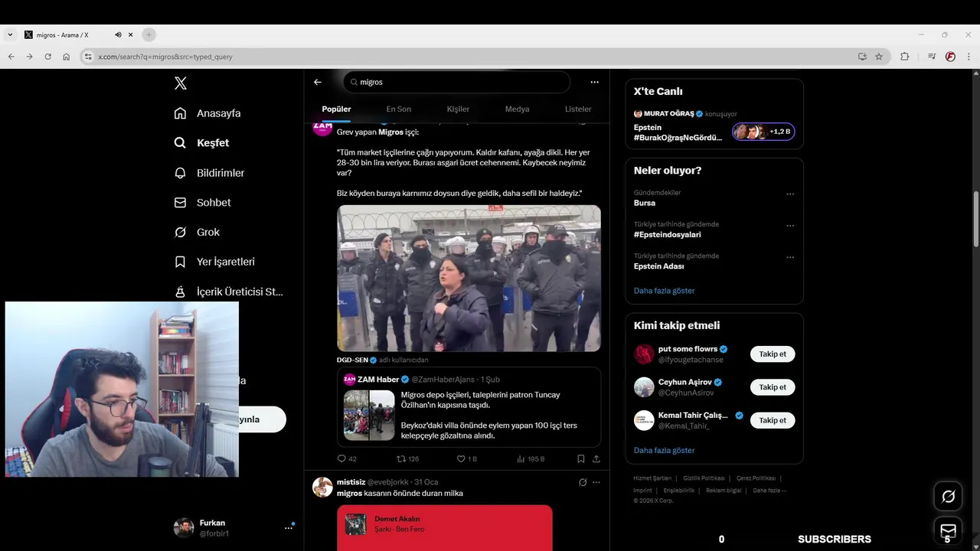Open search options three-dot menu
The height and width of the screenshot is (551, 980).
point(594,82)
